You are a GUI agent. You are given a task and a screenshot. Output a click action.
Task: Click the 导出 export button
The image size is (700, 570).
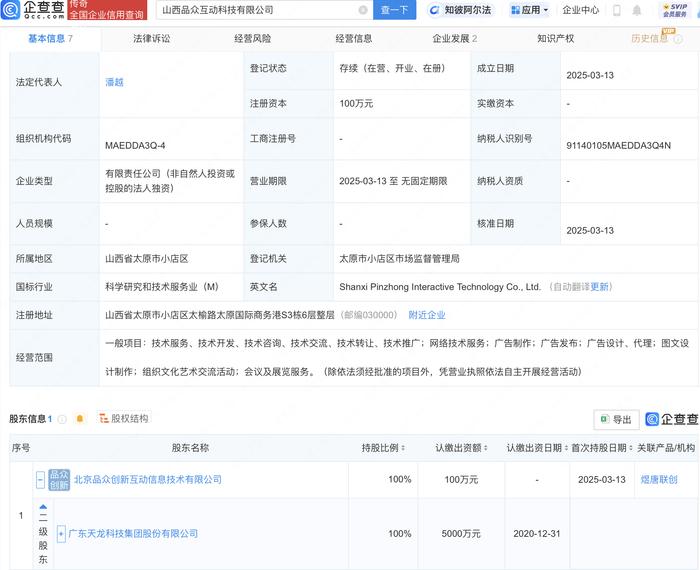(x=617, y=420)
